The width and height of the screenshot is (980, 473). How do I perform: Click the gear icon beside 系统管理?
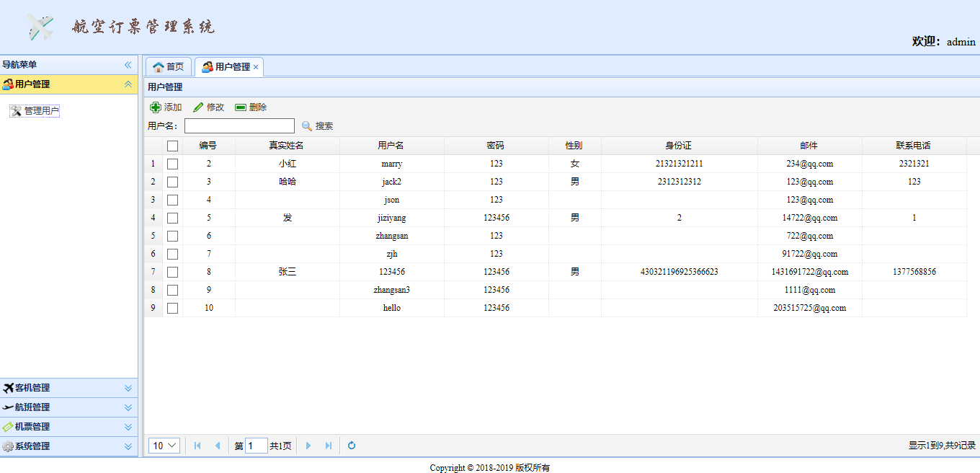tap(8, 446)
